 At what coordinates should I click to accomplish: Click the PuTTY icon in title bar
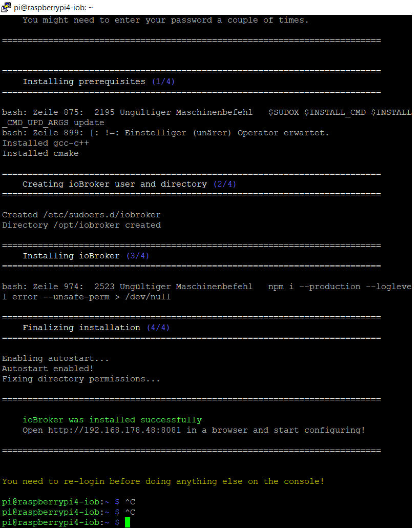click(x=6, y=7)
